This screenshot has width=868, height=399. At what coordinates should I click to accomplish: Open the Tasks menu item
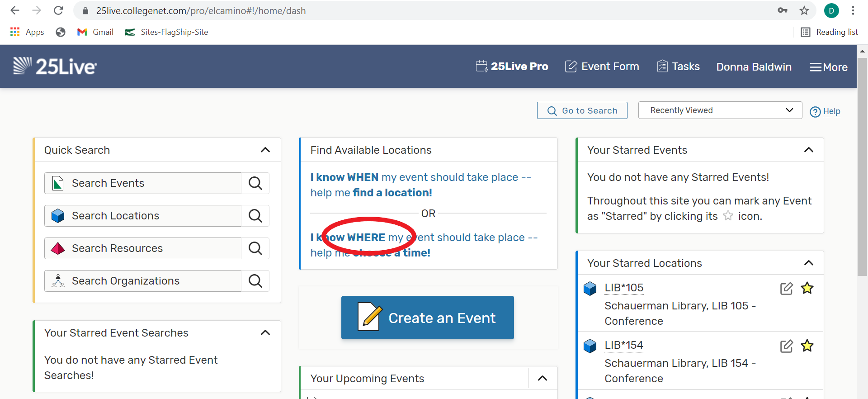click(x=678, y=66)
